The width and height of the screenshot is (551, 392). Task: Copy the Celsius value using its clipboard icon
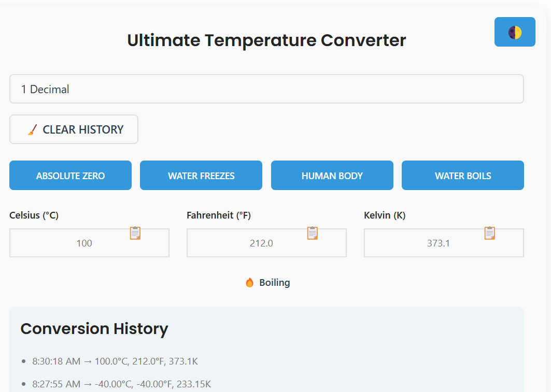tap(135, 233)
